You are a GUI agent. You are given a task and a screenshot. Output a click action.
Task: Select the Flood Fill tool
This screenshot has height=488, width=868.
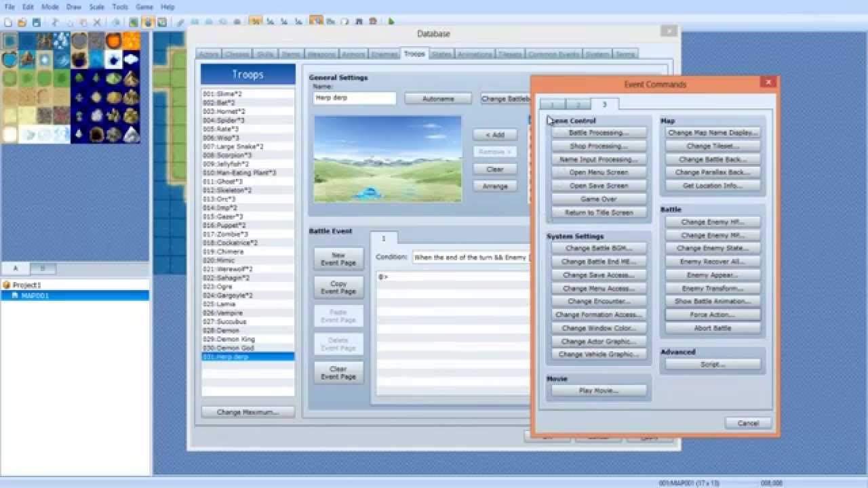coord(223,22)
